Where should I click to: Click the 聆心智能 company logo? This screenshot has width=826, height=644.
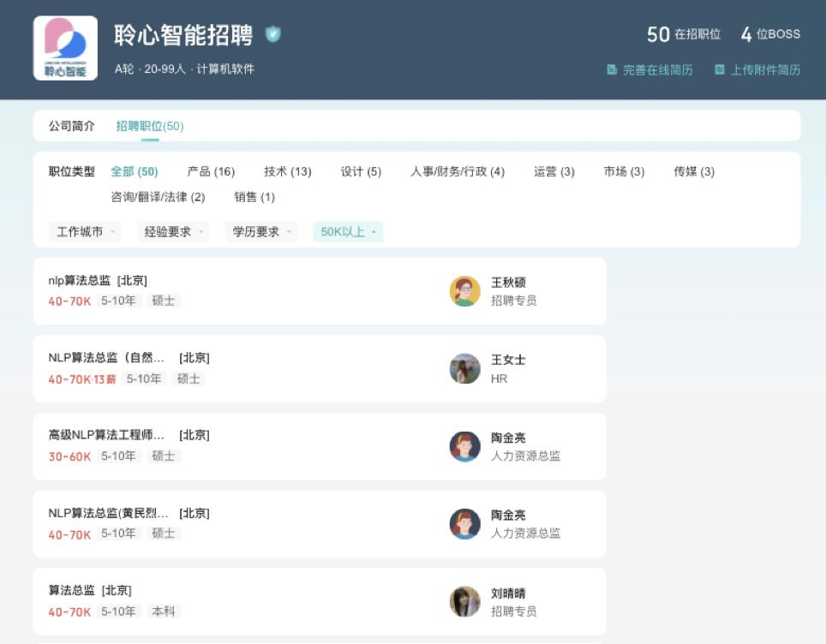[x=65, y=48]
